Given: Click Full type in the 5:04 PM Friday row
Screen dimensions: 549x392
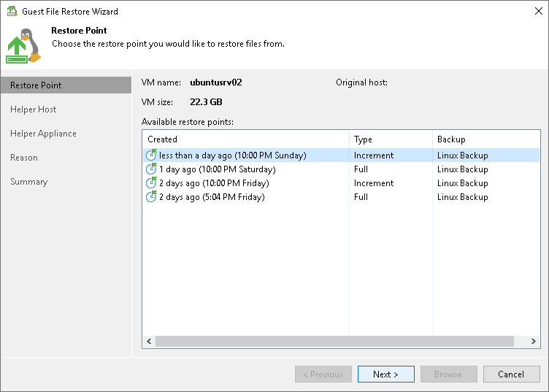Looking at the screenshot, I should [361, 197].
